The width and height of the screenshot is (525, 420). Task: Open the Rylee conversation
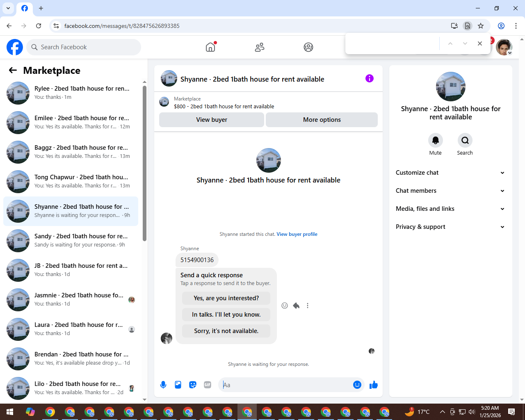click(x=71, y=93)
